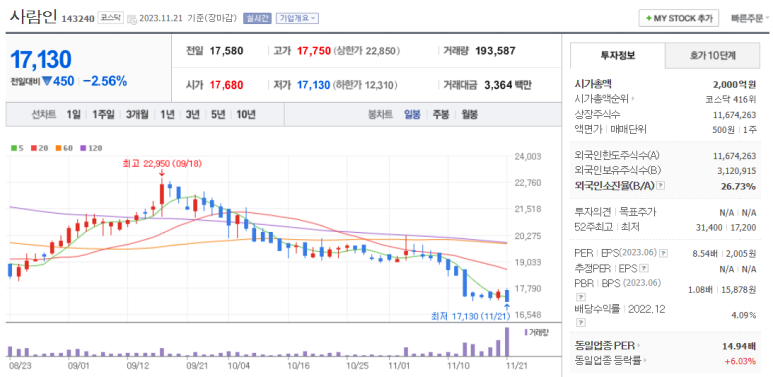Click the calendar icon before 2023.11.21
773x377 pixels.
coord(132,19)
